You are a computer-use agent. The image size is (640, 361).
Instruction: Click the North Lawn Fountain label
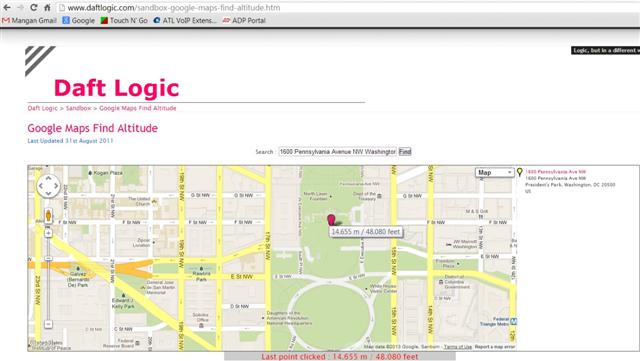(316, 196)
